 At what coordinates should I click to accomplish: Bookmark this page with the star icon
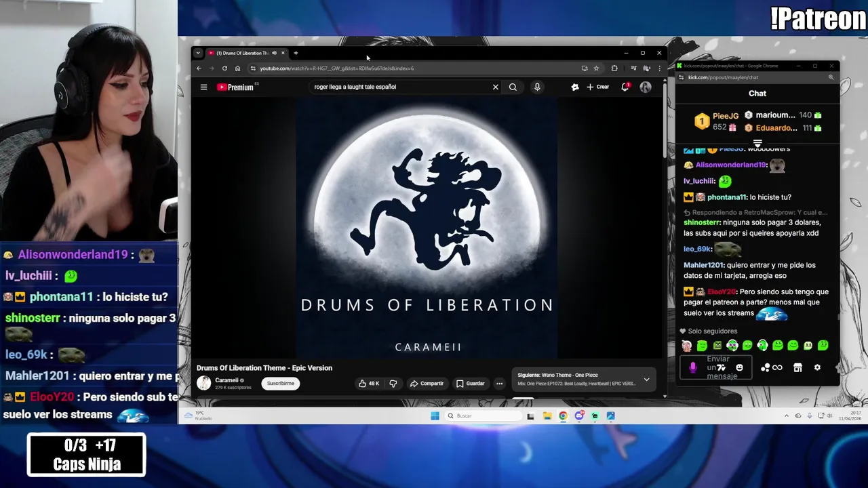point(596,68)
